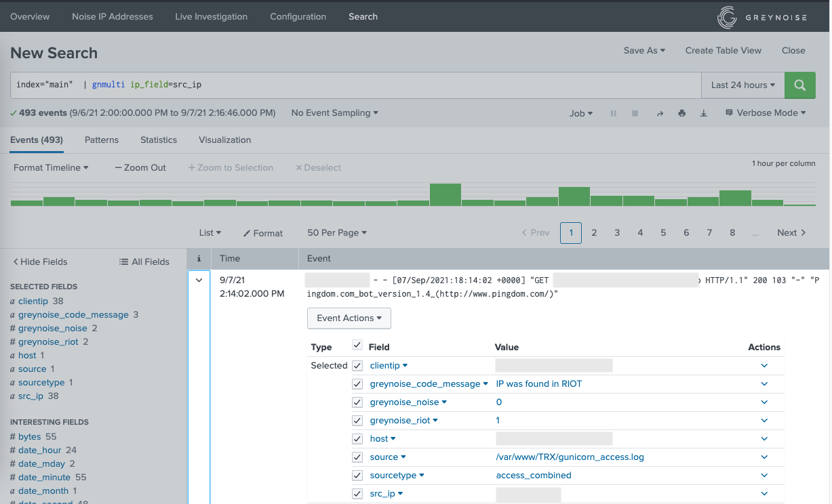832x504 pixels.
Task: Click inside the search query field
Action: pos(356,85)
